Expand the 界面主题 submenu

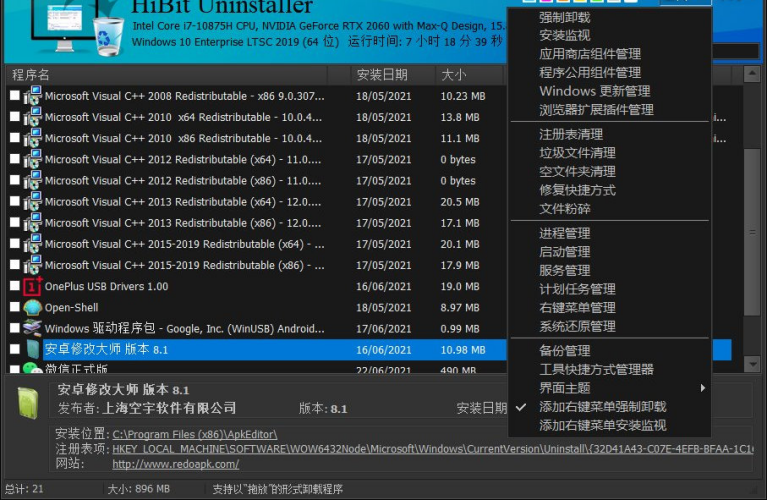(609, 388)
